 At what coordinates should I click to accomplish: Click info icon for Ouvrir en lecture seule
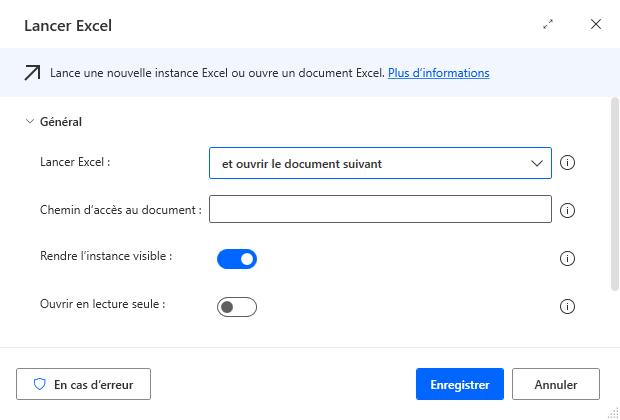567,306
